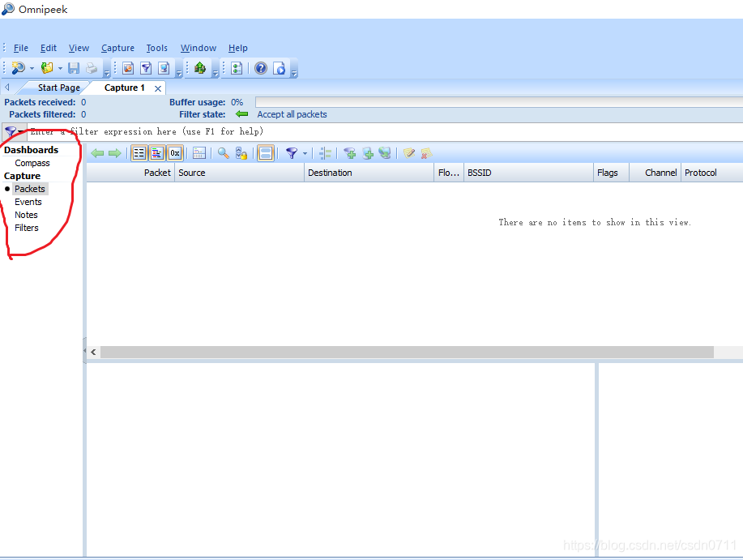This screenshot has height=560, width=743.
Task: Toggle the packet decode pane button
Action: 157,153
